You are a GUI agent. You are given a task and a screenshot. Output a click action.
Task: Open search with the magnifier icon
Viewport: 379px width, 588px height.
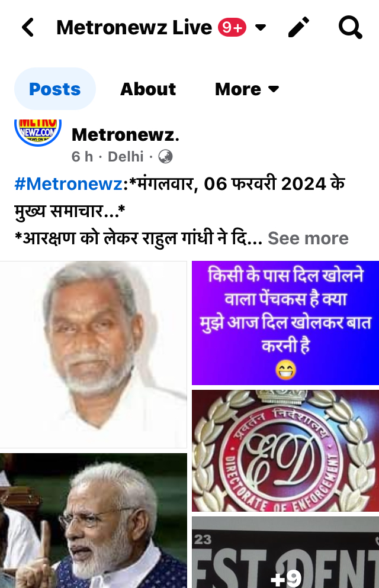350,27
